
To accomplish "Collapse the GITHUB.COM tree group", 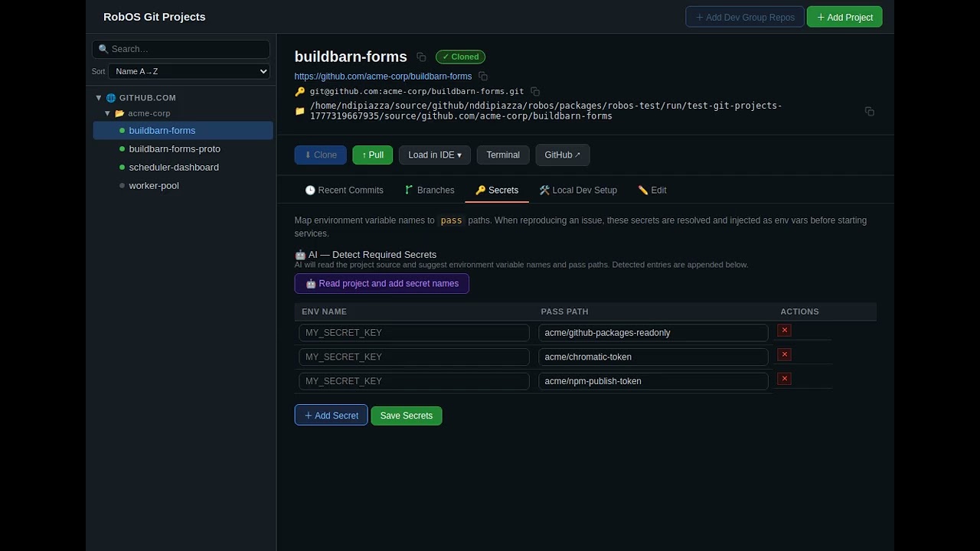I will 99,98.
